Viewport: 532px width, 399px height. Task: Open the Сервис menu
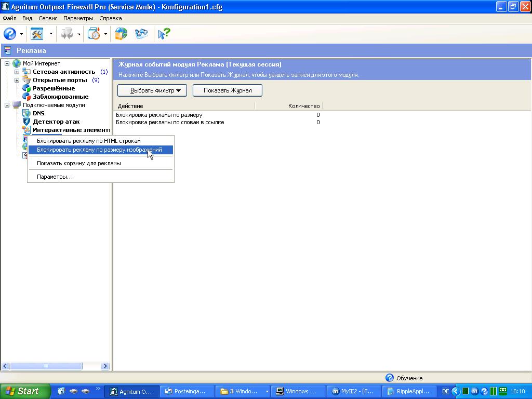pos(48,18)
